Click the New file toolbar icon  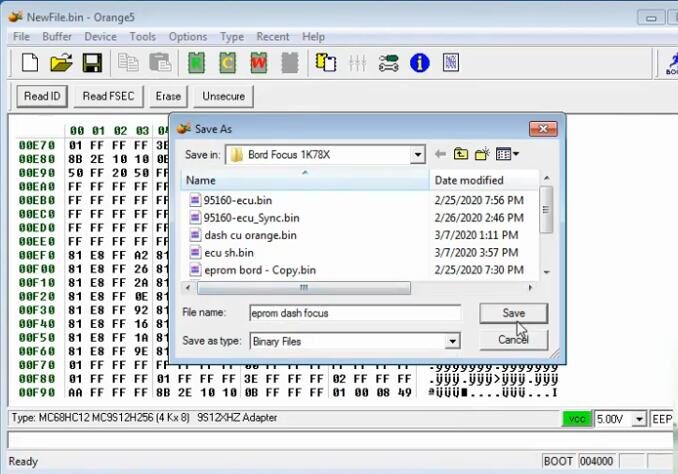coord(30,63)
